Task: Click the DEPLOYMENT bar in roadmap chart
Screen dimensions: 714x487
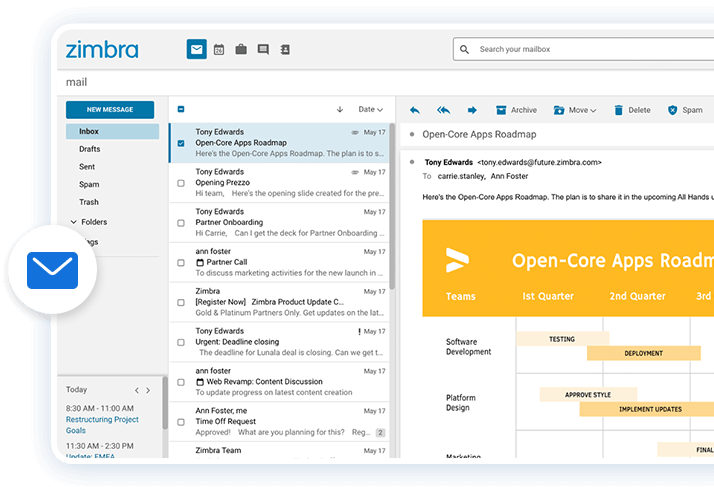Action: tap(643, 353)
